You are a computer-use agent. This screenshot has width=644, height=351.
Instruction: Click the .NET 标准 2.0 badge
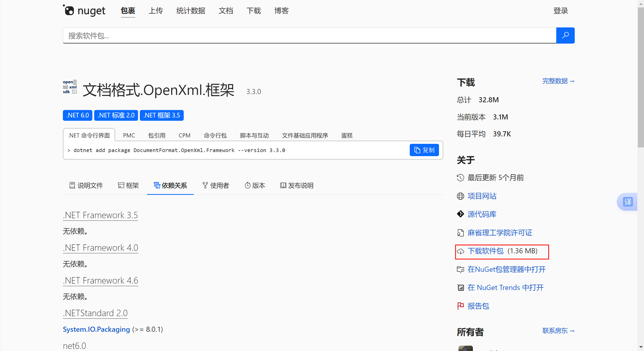(116, 115)
